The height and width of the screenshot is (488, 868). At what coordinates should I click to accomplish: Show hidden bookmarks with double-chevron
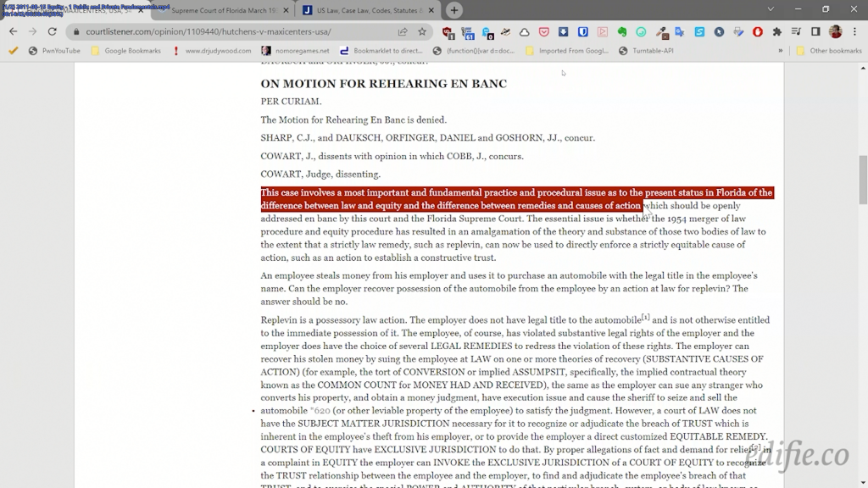[781, 50]
